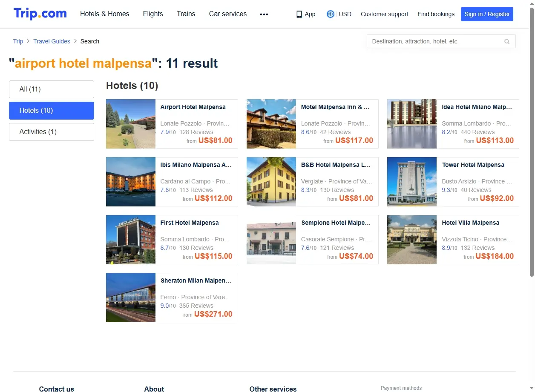This screenshot has height=392, width=535.
Task: Click Sign in / Register button
Action: 487,14
